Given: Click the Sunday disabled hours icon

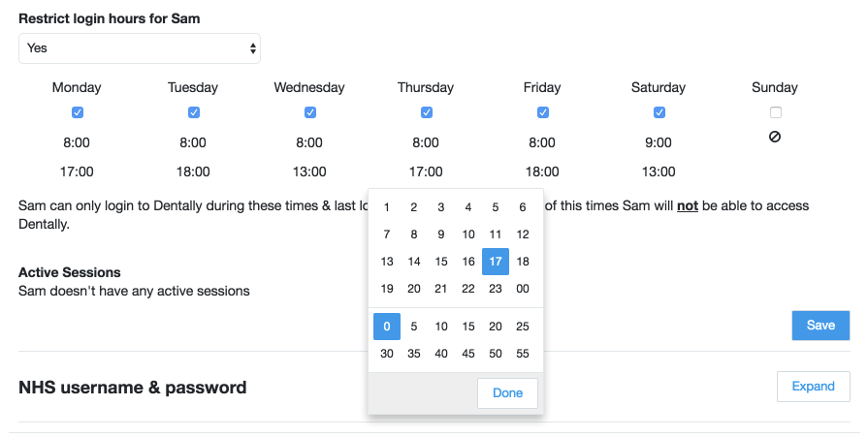Looking at the screenshot, I should (775, 138).
